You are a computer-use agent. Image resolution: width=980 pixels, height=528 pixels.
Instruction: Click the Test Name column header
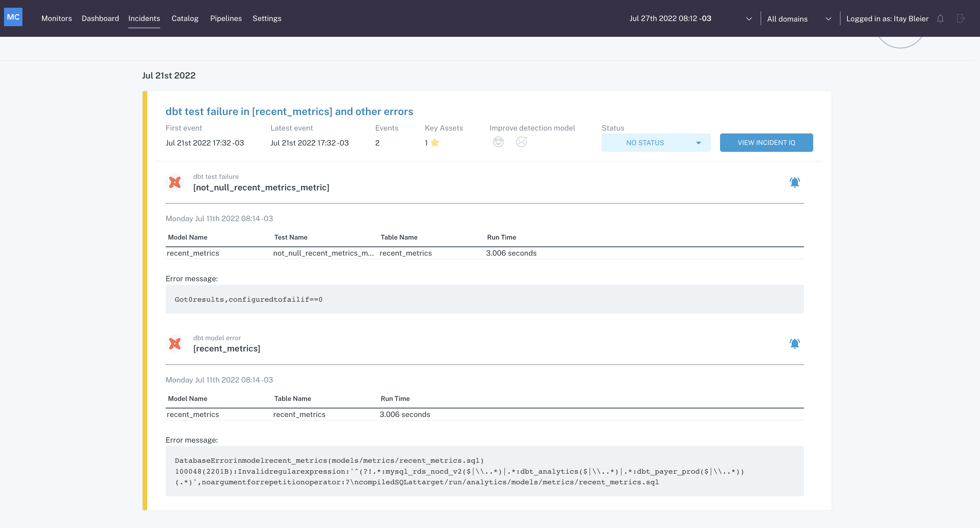(291, 237)
